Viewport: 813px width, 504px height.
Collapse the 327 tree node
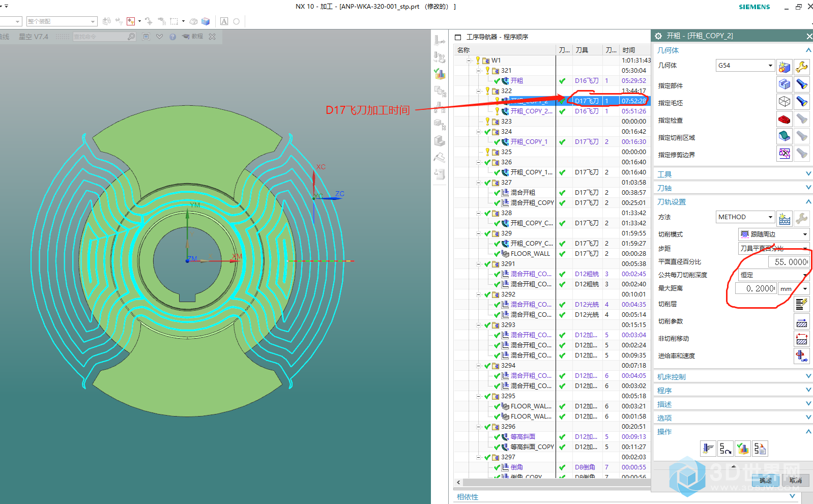(479, 182)
